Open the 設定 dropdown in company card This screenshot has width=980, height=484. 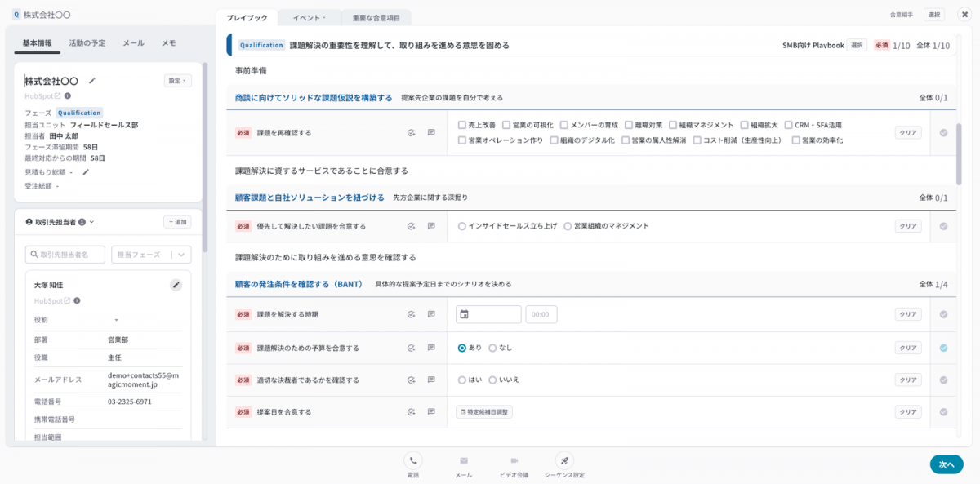tap(178, 81)
